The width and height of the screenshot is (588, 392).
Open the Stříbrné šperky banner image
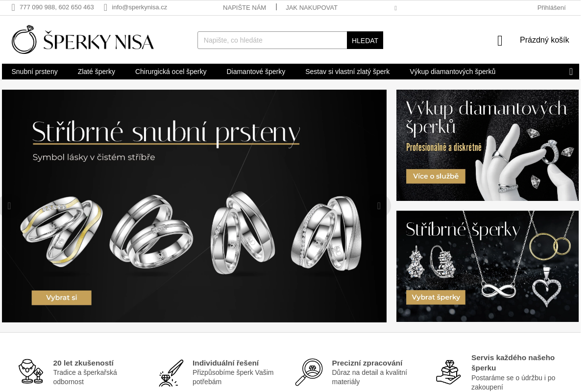[488, 266]
